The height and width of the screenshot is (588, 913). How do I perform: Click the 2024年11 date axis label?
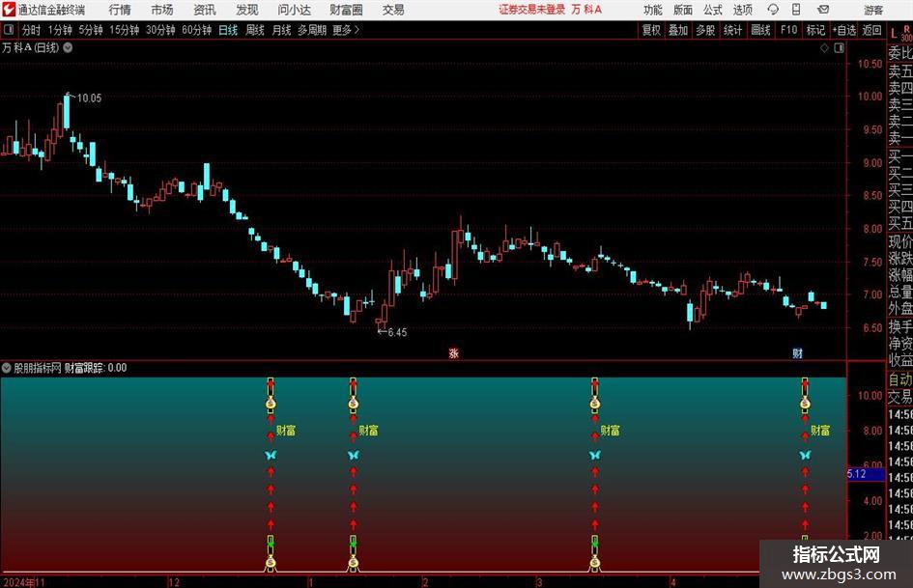point(24,582)
